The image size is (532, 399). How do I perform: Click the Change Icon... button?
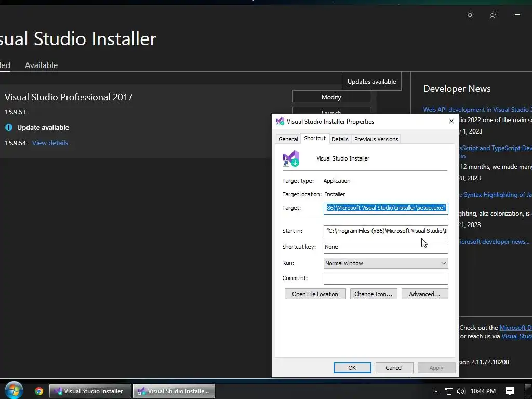point(373,294)
